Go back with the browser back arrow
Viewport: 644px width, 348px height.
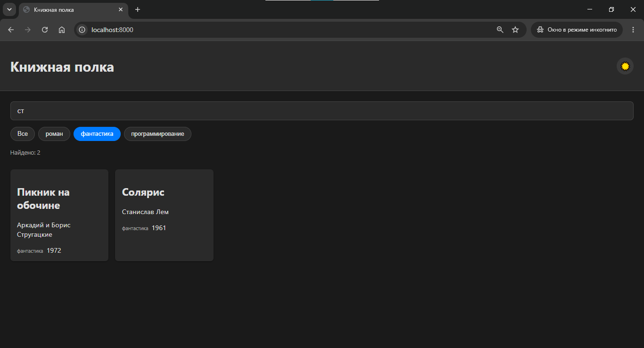[x=11, y=30]
